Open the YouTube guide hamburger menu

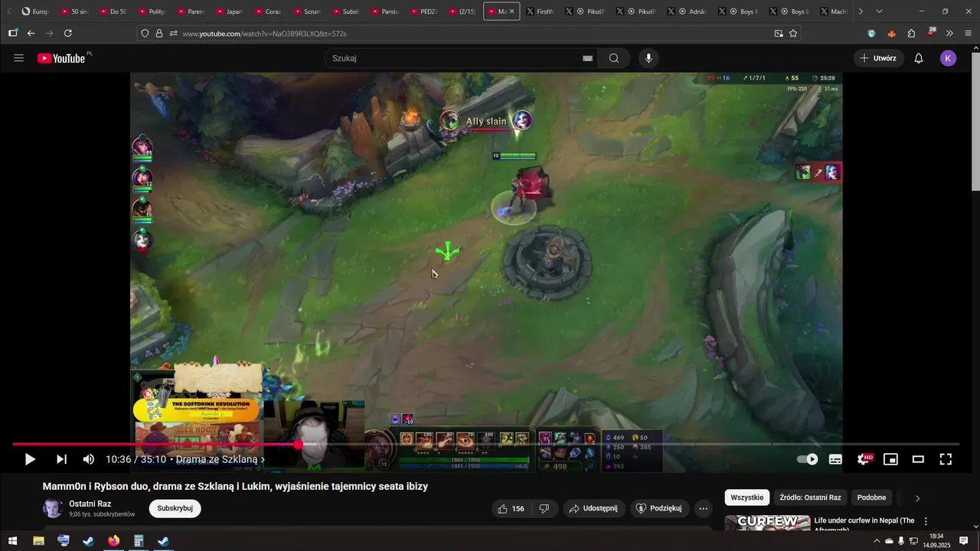pyautogui.click(x=19, y=58)
